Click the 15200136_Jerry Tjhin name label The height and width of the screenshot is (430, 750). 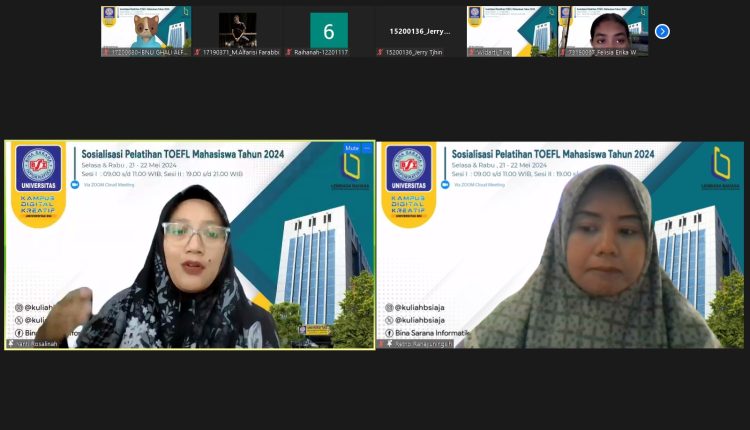(x=414, y=52)
